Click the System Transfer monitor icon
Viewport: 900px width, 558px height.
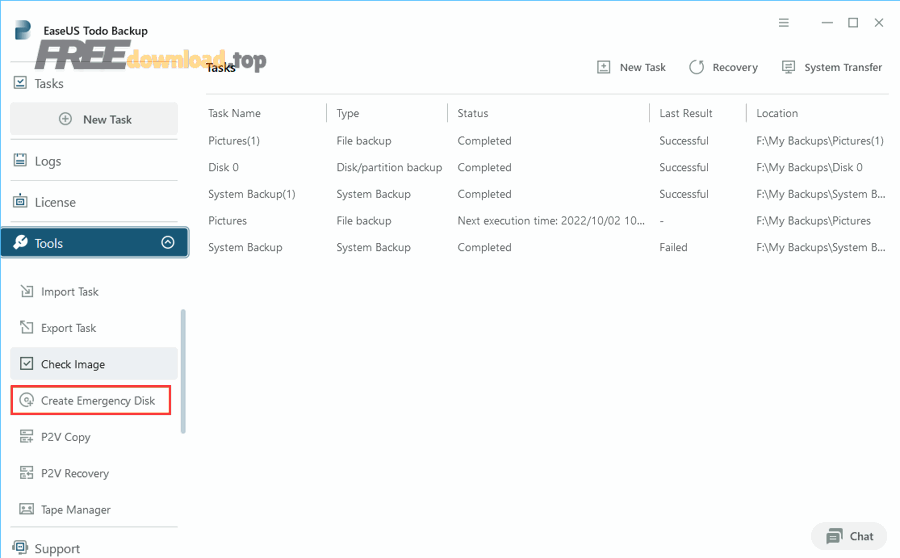tap(789, 67)
